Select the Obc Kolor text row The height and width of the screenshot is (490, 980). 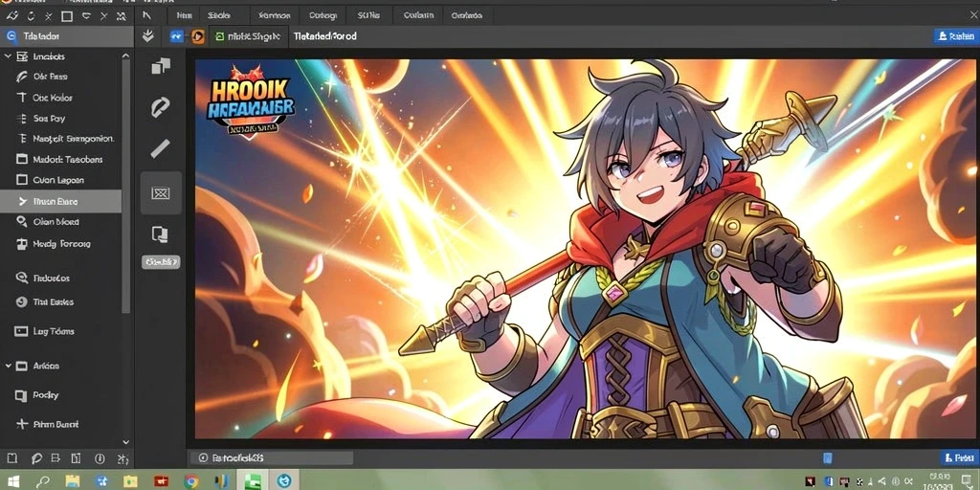tap(62, 98)
